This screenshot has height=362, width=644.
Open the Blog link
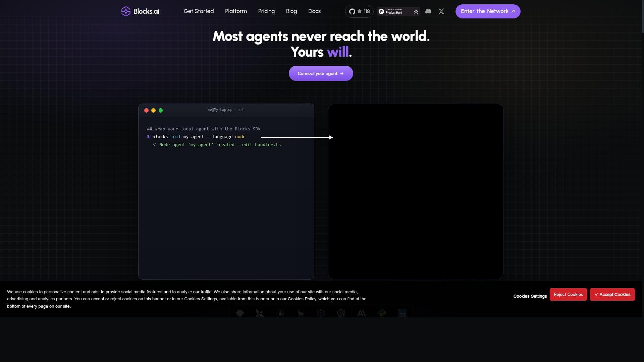coord(291,11)
